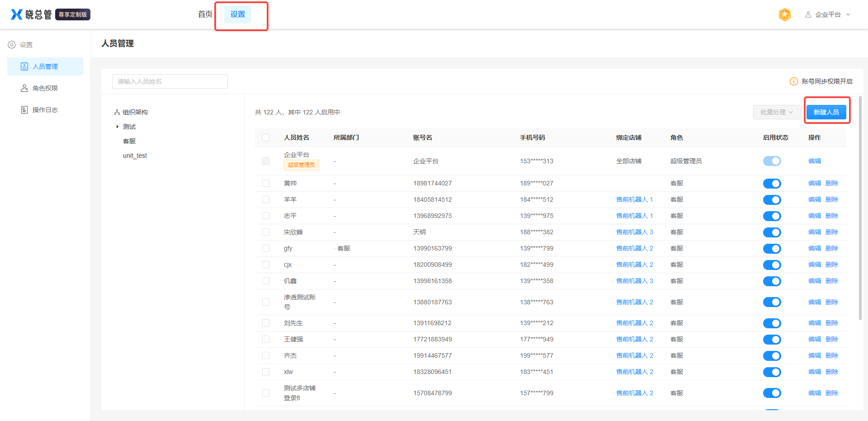868x421 pixels.
Task: Click the orange star badge icon
Action: pyautogui.click(x=785, y=14)
